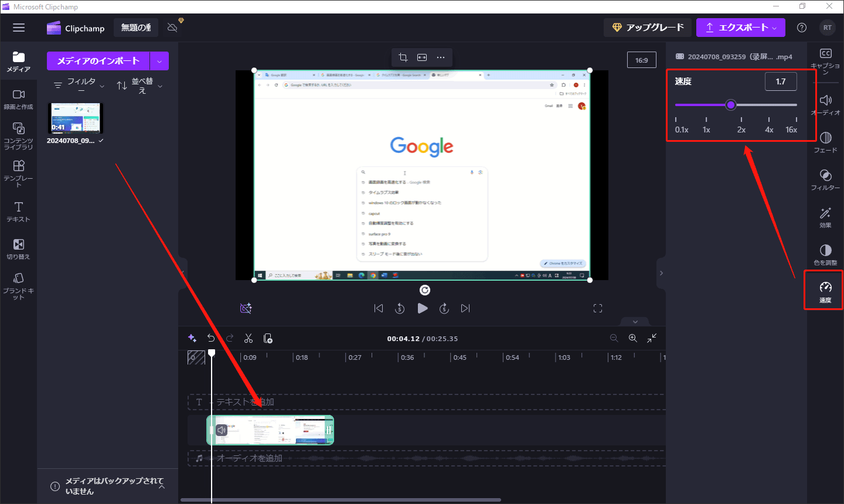Image resolution: width=844 pixels, height=504 pixels.
Task: Select the video clip on timeline
Action: [x=270, y=430]
